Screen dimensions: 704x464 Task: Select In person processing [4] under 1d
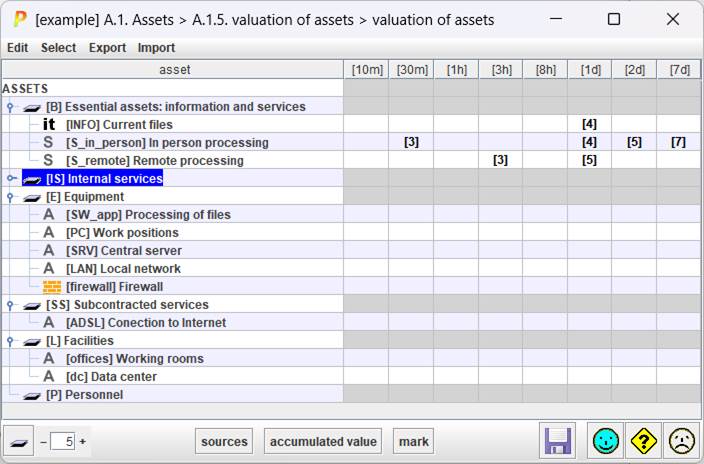589,142
